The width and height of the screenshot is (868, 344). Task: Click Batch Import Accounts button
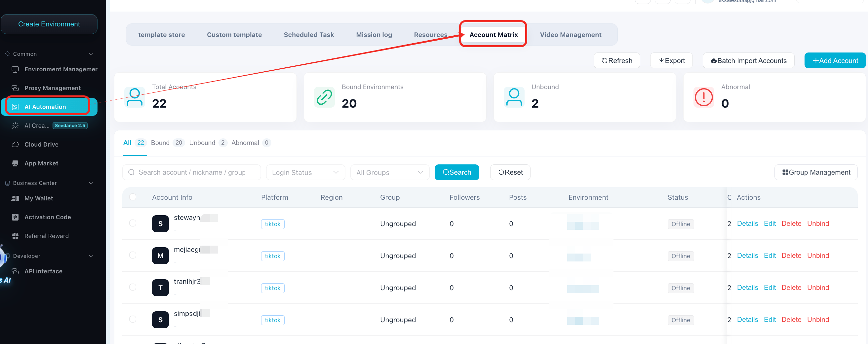[x=748, y=61]
